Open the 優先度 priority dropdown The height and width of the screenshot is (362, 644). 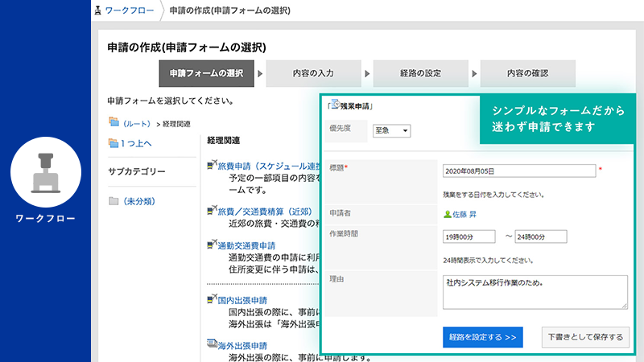(x=391, y=131)
